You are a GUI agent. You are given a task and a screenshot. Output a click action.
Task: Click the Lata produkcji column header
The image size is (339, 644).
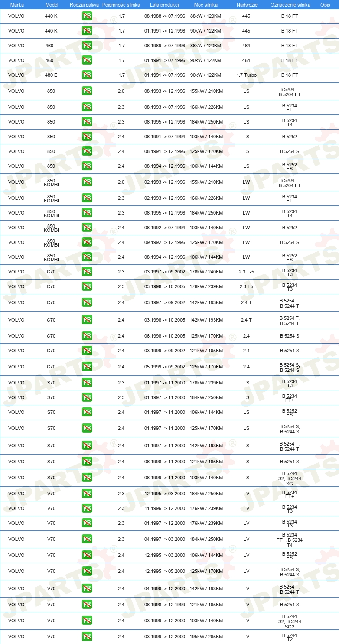click(165, 4)
